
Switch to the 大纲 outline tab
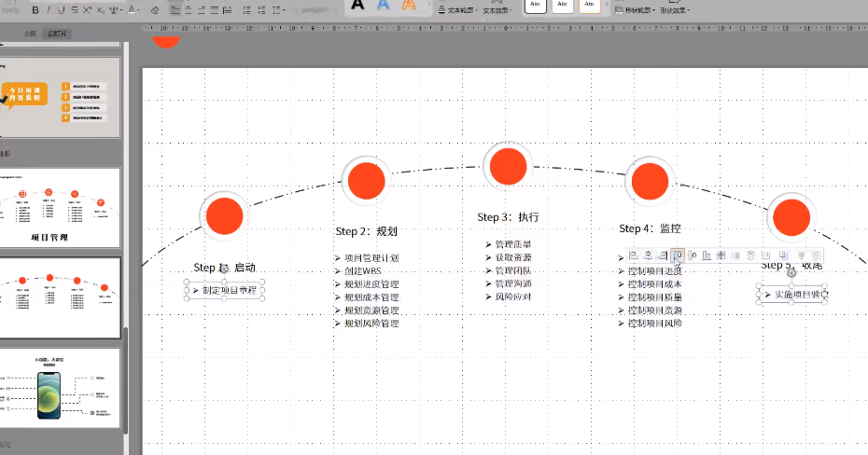click(29, 34)
